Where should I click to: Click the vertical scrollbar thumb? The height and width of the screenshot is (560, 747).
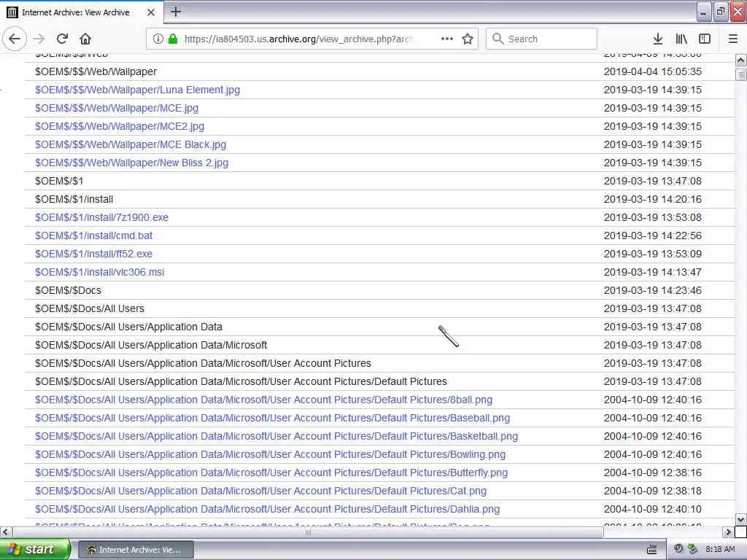pos(741,74)
